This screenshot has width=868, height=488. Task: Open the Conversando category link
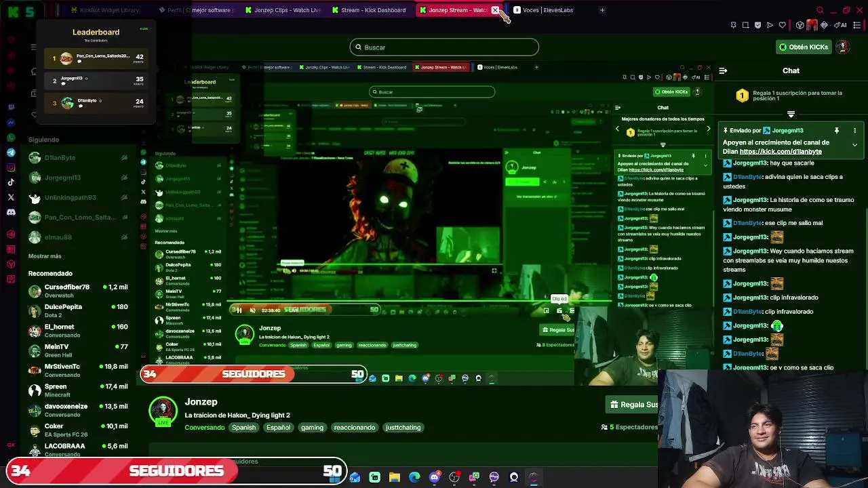204,428
